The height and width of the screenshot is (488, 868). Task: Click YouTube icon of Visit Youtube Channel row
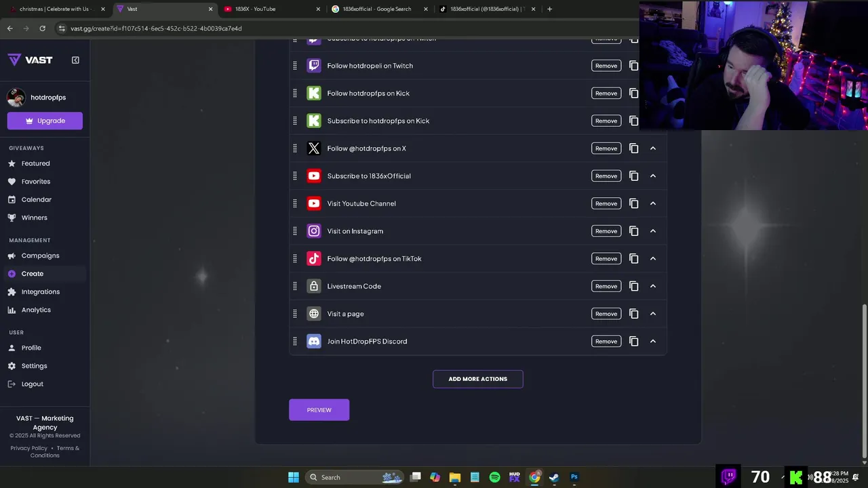[x=313, y=203]
